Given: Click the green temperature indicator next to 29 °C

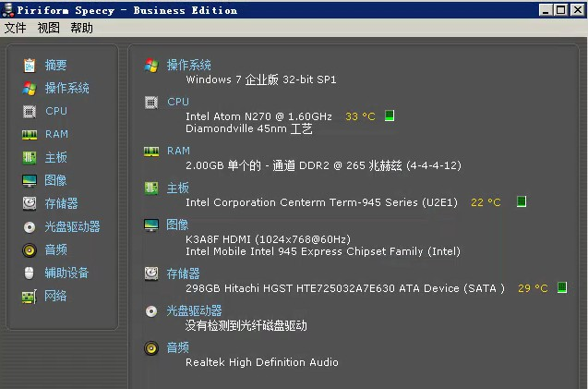Looking at the screenshot, I should (562, 287).
